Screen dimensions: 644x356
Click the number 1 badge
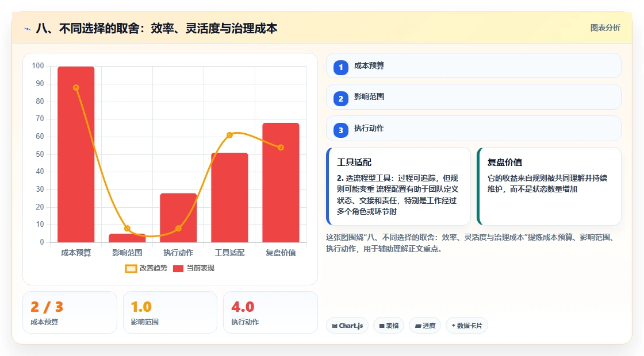tap(340, 67)
